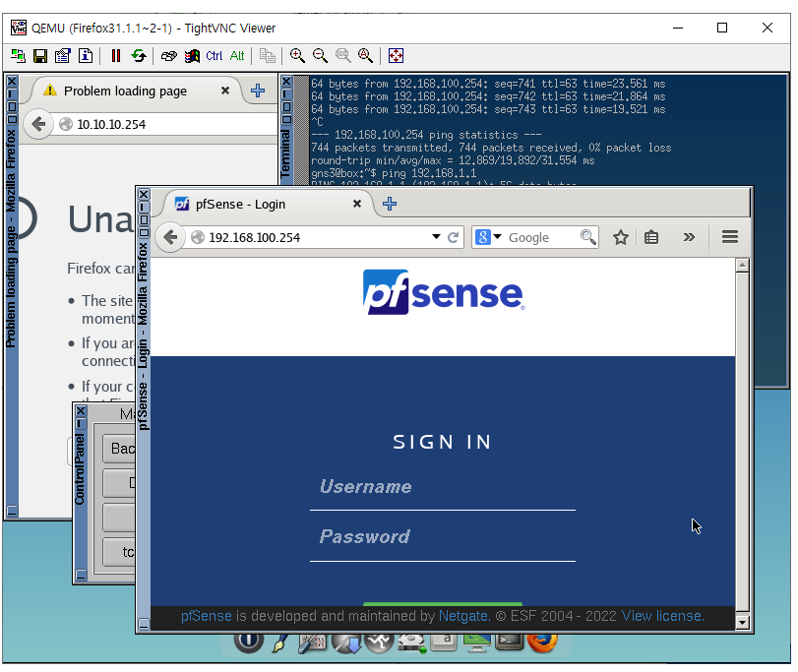Open the New connection icon in the TightVNC toolbar
Image resolution: width=798 pixels, height=672 pixels.
(x=18, y=56)
